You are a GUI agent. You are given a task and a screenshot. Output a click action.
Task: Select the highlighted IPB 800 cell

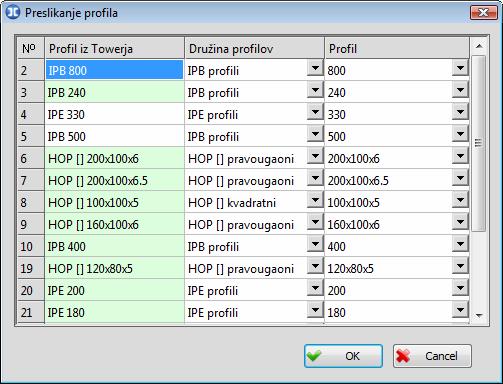(114, 70)
